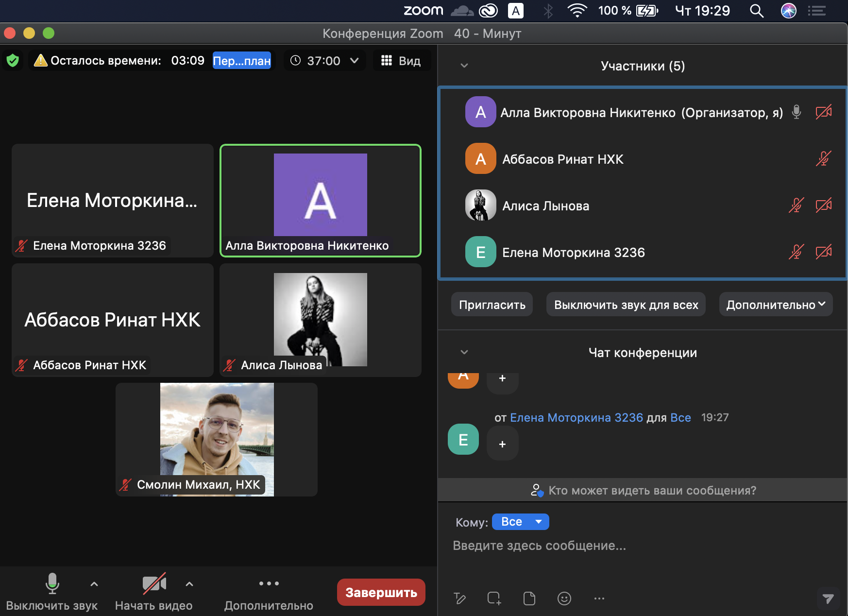
Task: Click the file attachment icon in chat
Action: point(529,599)
